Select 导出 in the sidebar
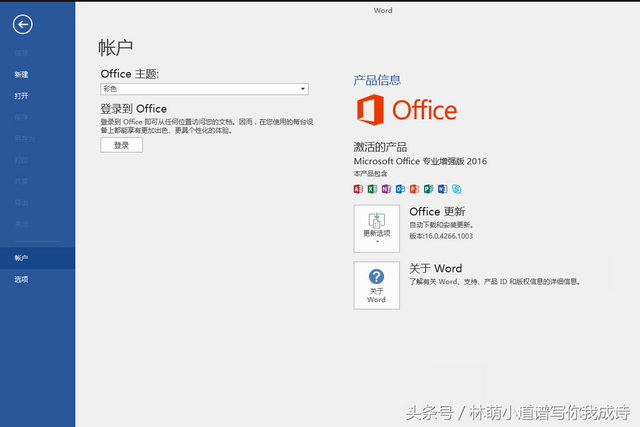640x427 pixels. (21, 203)
